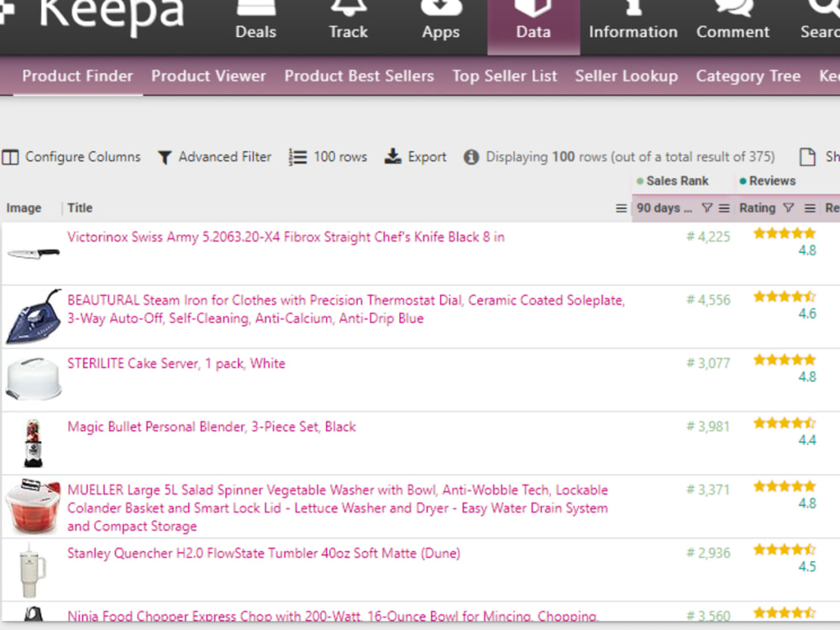
Task: Sort by the Title column header
Action: [80, 207]
